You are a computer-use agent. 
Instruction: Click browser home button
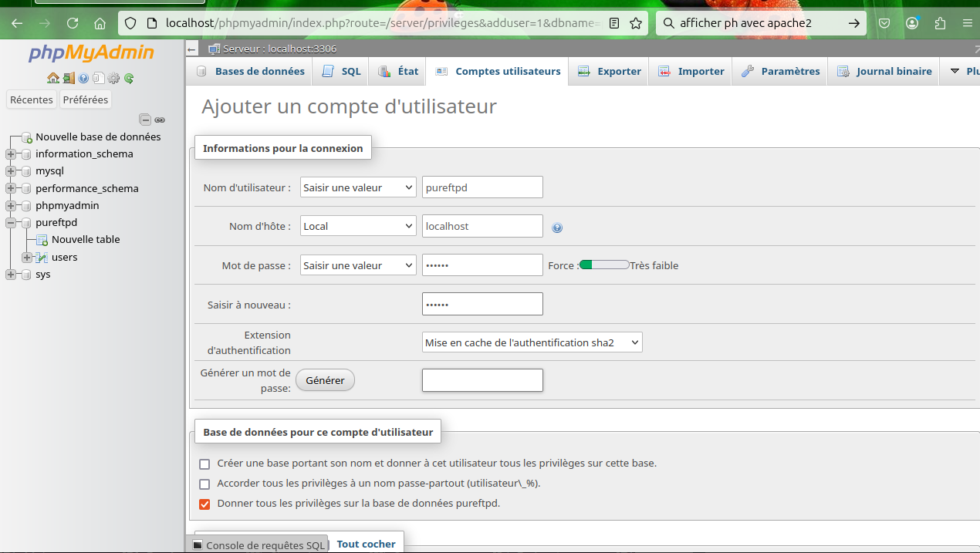tap(100, 23)
